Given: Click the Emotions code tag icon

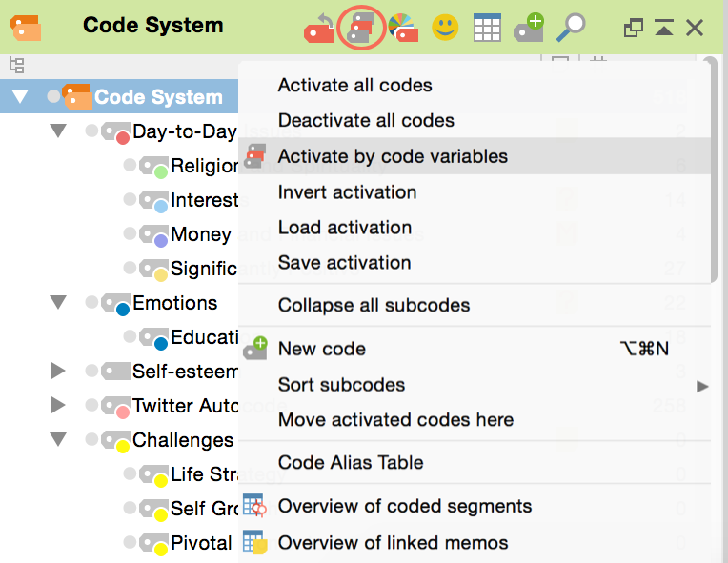Looking at the screenshot, I should [x=115, y=305].
